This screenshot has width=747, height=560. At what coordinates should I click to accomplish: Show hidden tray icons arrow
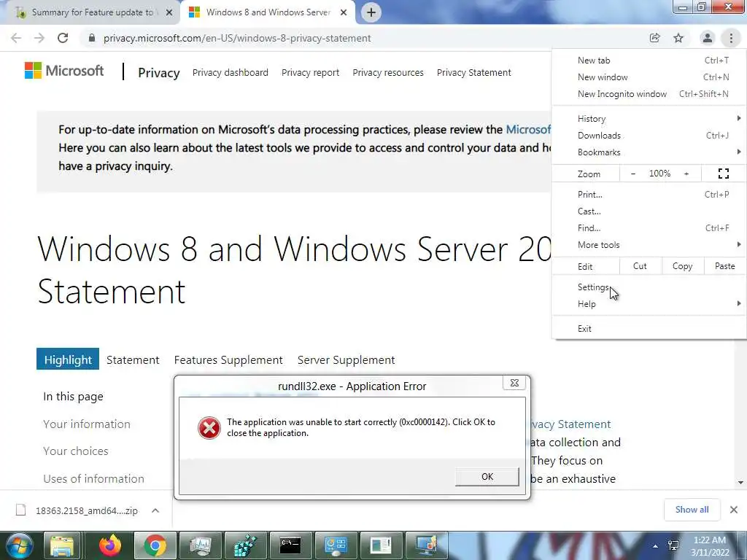[x=656, y=546]
